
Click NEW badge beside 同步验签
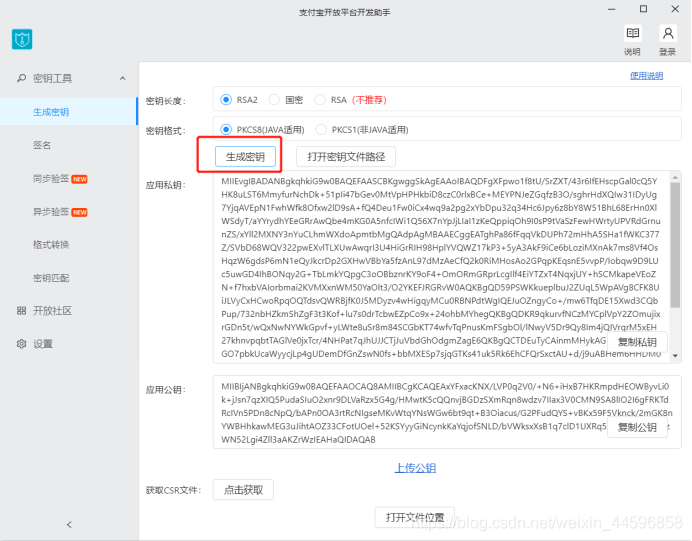coord(79,179)
